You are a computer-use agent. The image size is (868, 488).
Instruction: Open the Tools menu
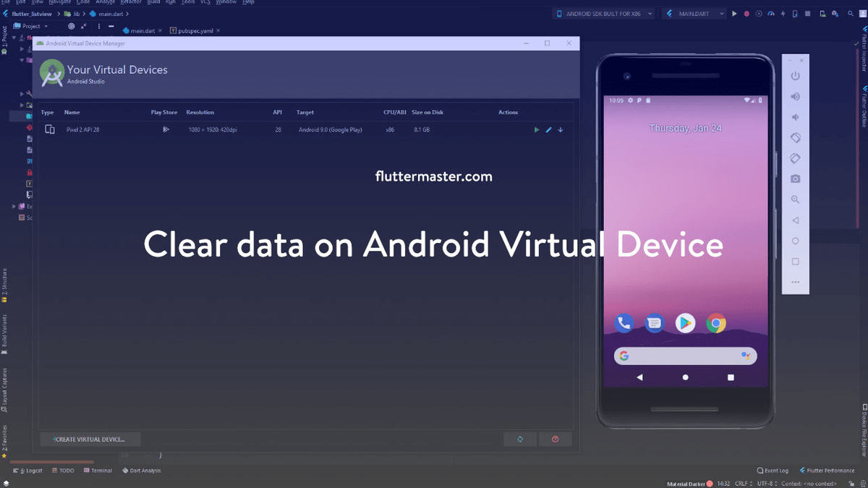[x=188, y=2]
